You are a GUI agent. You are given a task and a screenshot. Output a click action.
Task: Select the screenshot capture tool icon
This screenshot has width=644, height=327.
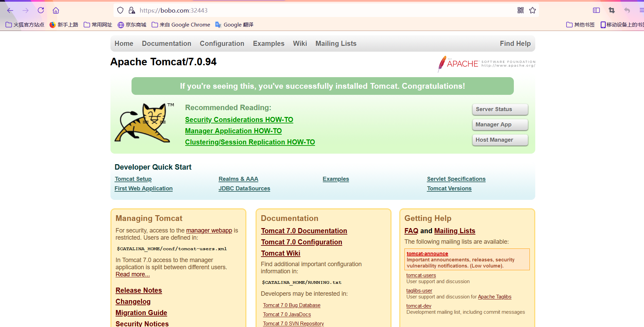point(611,10)
